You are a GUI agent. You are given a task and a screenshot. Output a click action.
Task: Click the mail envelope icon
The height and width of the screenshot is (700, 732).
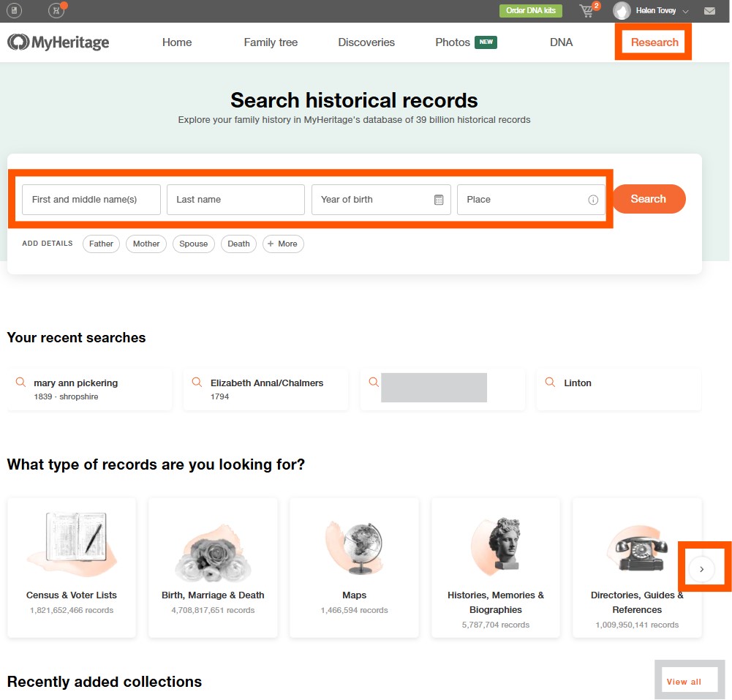[709, 11]
